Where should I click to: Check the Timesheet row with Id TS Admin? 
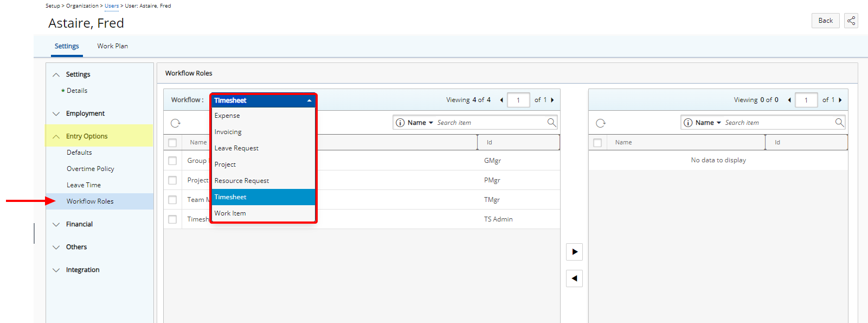(x=172, y=219)
